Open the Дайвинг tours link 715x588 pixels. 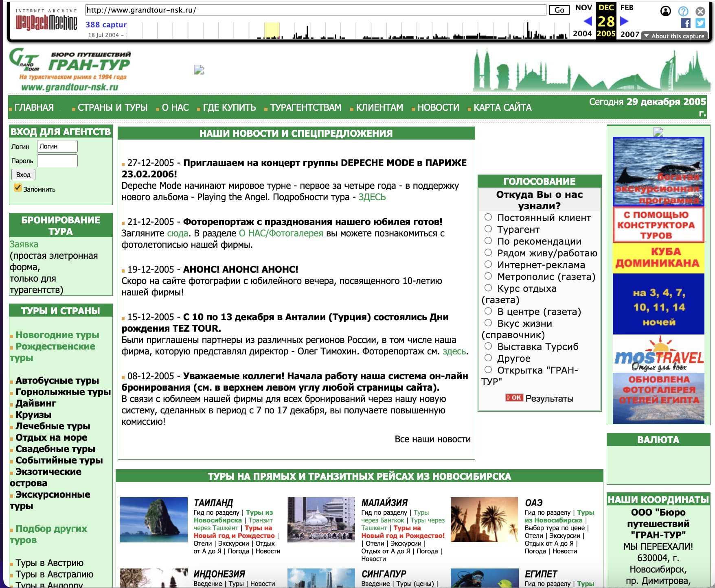[36, 403]
